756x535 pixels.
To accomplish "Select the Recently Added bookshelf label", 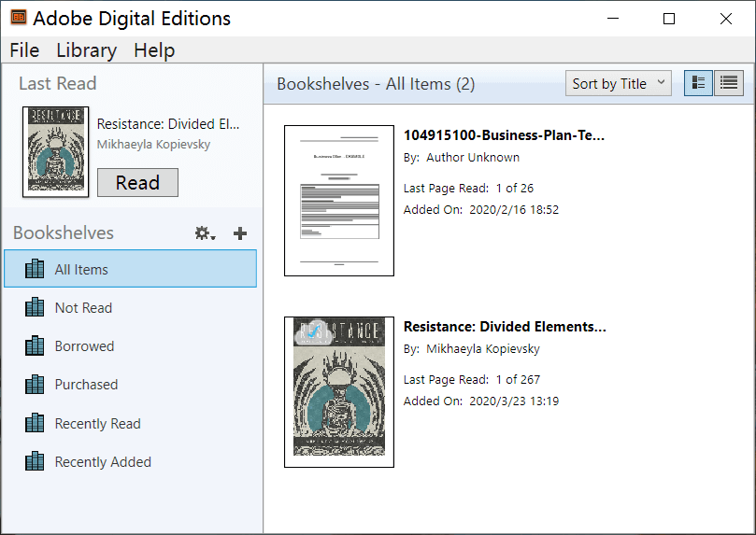I will 103,462.
